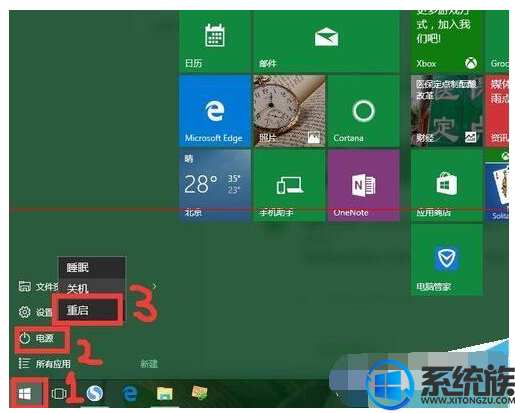Viewport: 515px width, 413px height.
Task: Click the Windows Start button
Action: pyautogui.click(x=26, y=393)
